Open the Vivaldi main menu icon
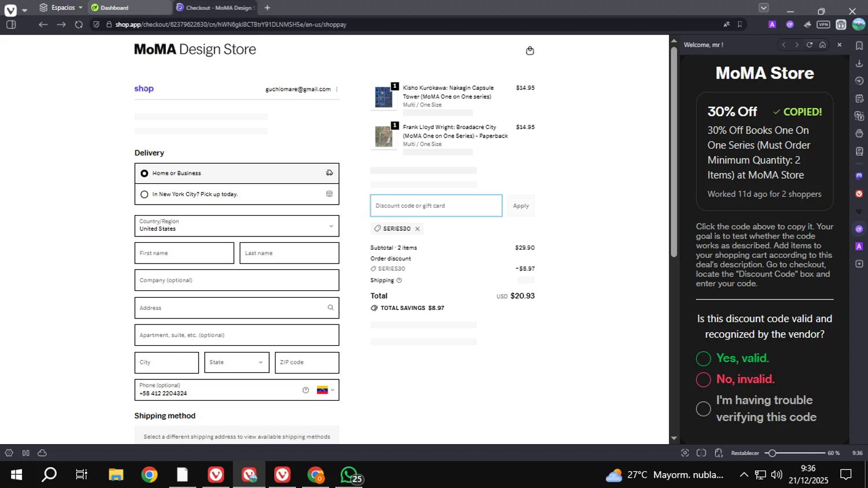Screen dimensions: 868x488 tap(10, 9)
